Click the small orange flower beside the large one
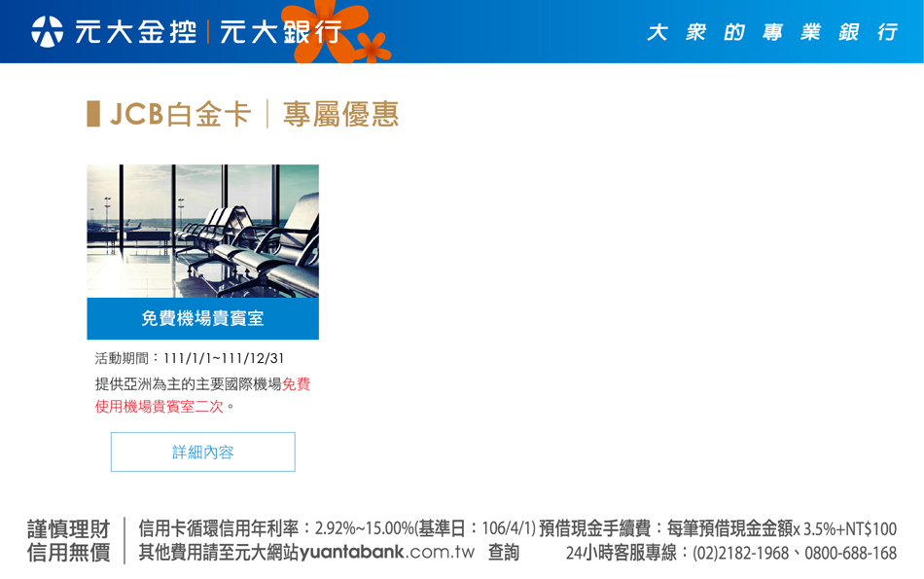The image size is (924, 579). coord(372,47)
